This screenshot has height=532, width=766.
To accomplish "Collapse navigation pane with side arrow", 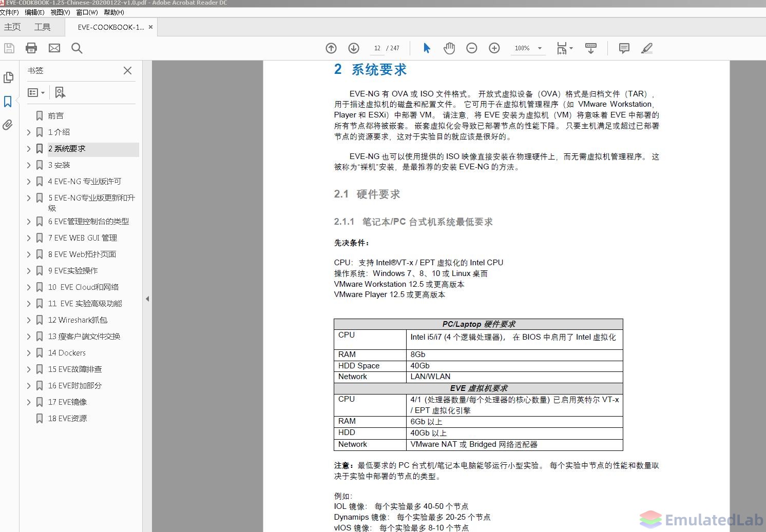I will (147, 299).
